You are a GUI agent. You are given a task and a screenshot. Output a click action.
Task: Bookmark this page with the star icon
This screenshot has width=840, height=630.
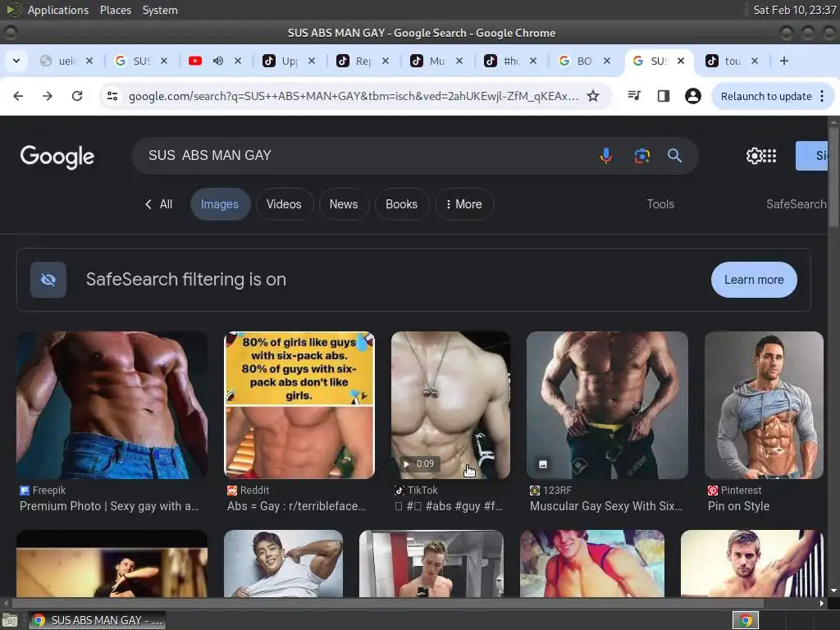click(x=593, y=96)
